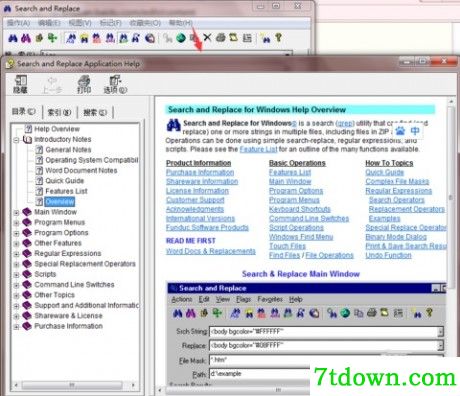The image size is (460, 396).
Task: Open the Regular Expressions link under How To Topics
Action: point(398,191)
